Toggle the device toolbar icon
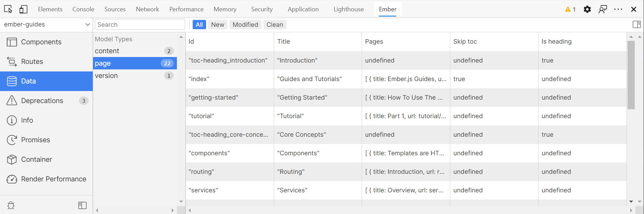 pyautogui.click(x=23, y=9)
